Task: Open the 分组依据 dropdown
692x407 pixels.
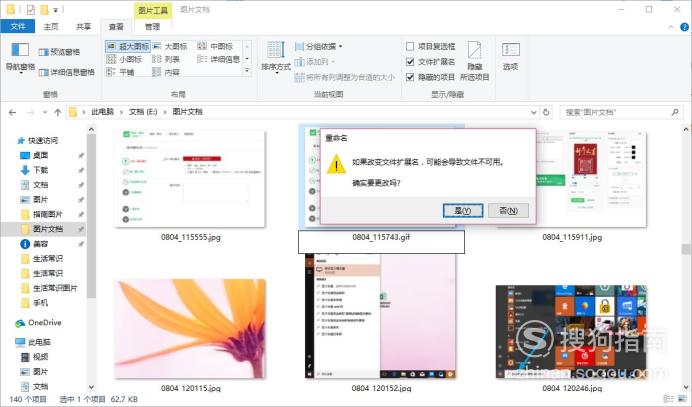Action: [318, 46]
